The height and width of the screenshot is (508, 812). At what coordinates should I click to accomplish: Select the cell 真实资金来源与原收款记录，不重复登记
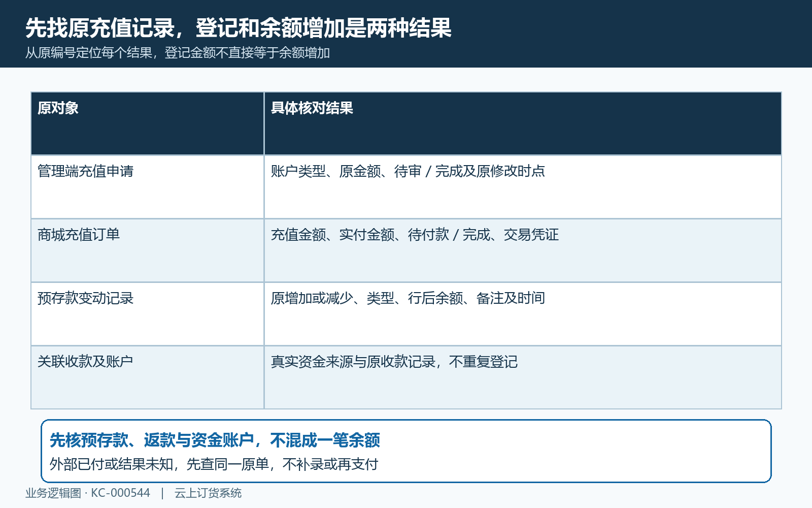point(523,377)
